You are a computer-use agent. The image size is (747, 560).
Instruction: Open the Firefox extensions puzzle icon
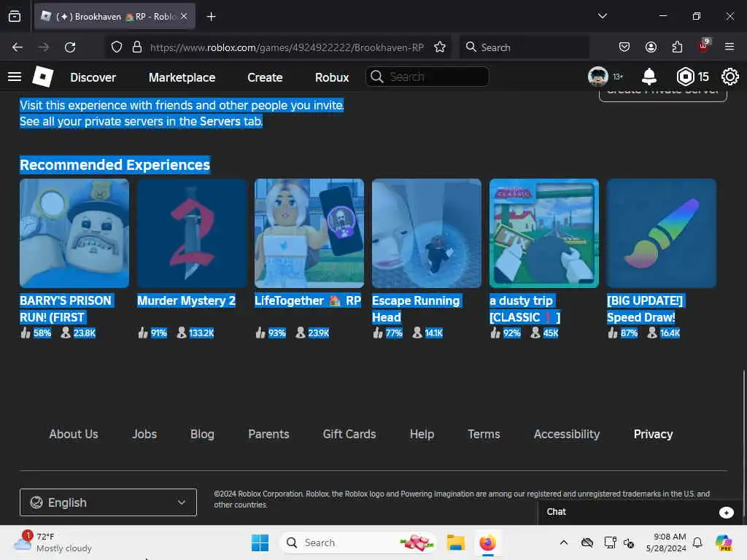tap(677, 47)
